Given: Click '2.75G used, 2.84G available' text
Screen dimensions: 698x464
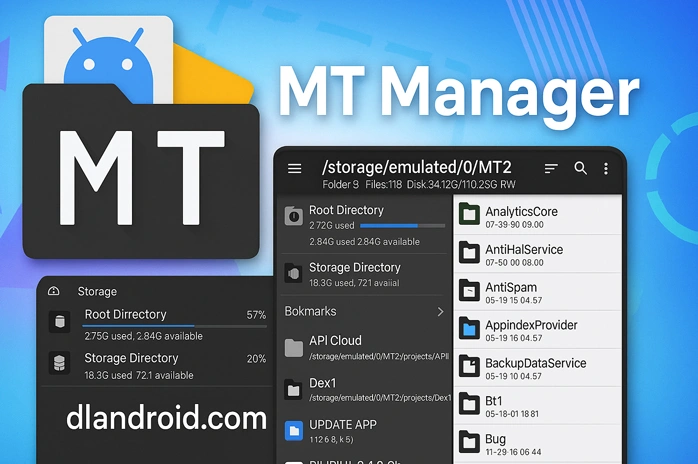Looking at the screenshot, I should [143, 336].
